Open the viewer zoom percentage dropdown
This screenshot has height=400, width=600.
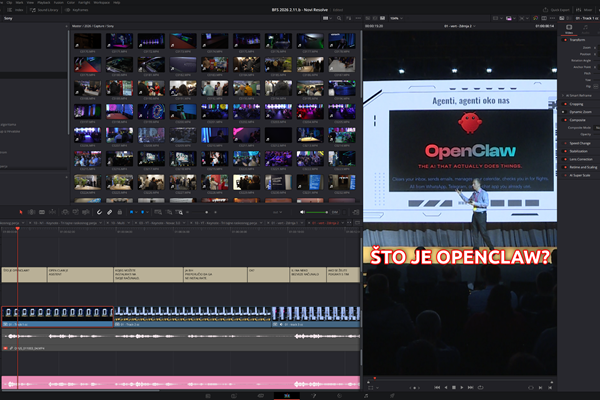click(x=396, y=18)
